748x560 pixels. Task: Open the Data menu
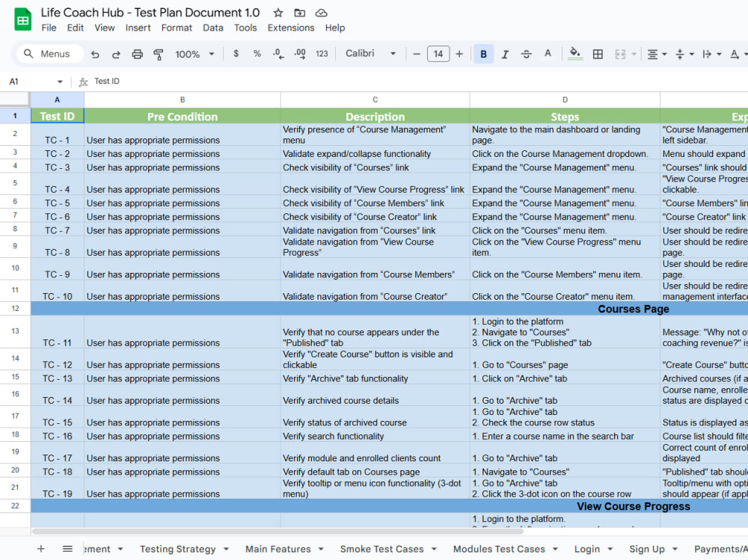coord(212,28)
